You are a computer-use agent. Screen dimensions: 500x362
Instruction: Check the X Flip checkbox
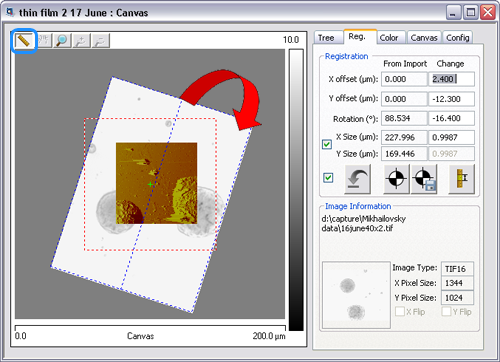(400, 312)
